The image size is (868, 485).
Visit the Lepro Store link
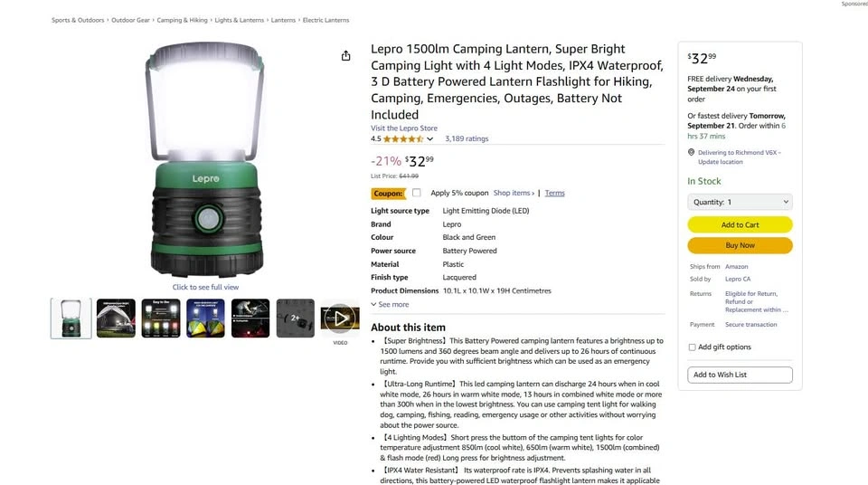click(404, 128)
